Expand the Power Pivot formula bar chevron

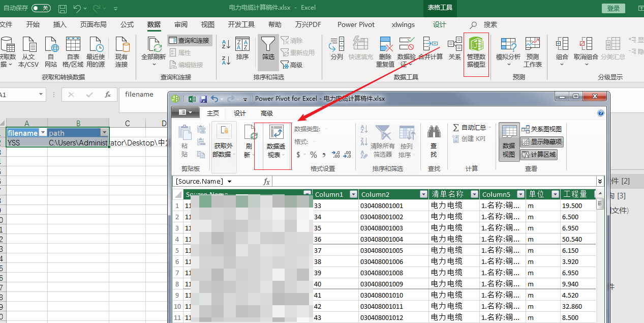tap(600, 181)
